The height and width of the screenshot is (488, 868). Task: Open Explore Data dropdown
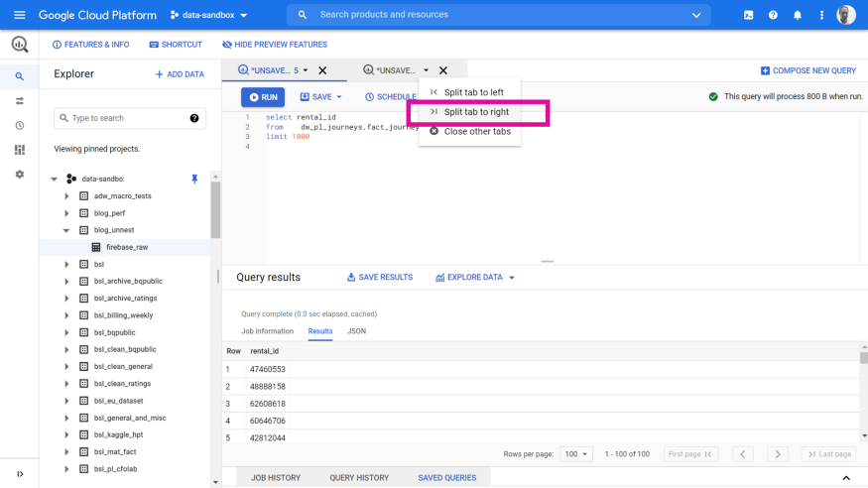[x=512, y=277]
